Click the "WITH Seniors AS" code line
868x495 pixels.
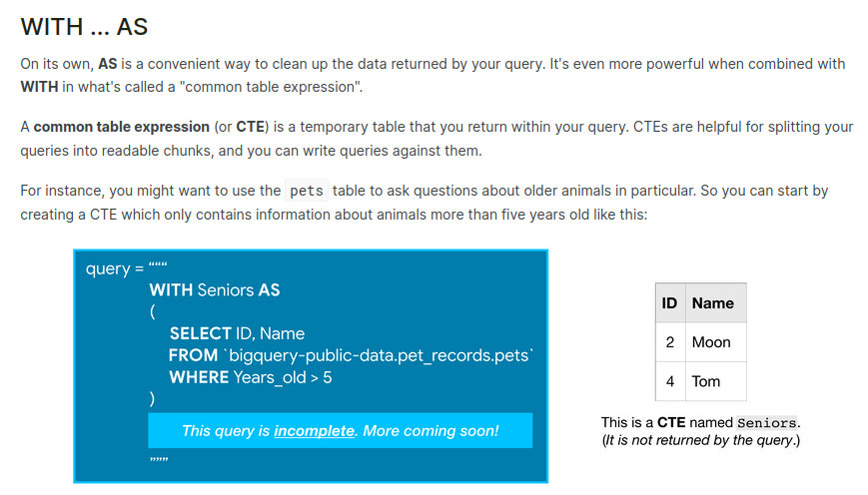214,290
